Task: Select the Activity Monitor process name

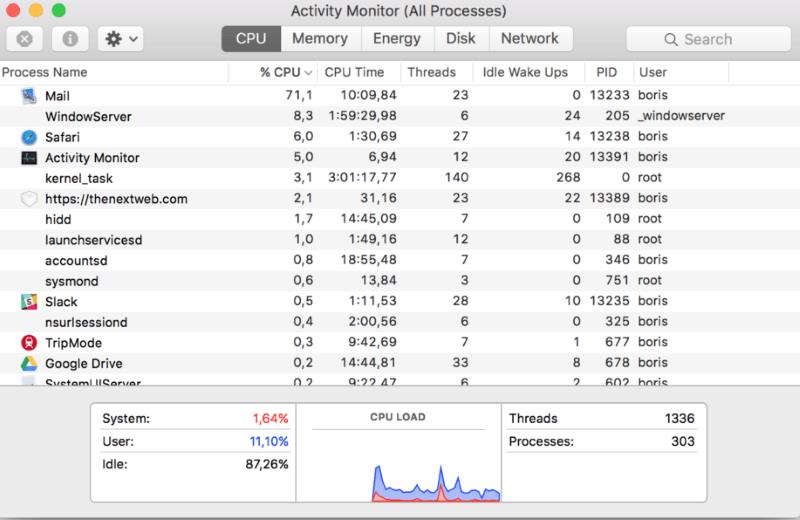Action: pyautogui.click(x=92, y=158)
